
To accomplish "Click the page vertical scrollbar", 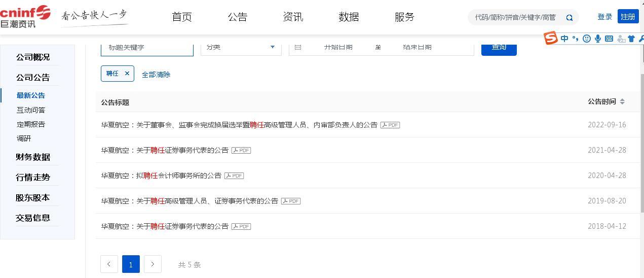I will point(642,142).
